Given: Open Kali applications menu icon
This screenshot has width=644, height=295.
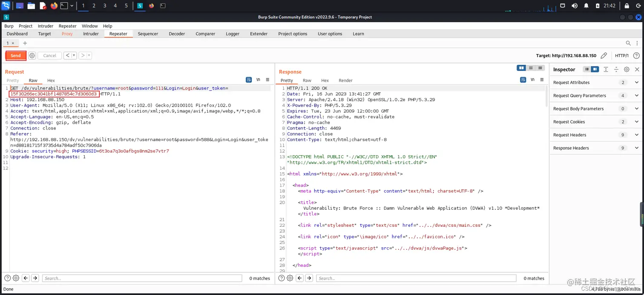Looking at the screenshot, I should 6,6.
